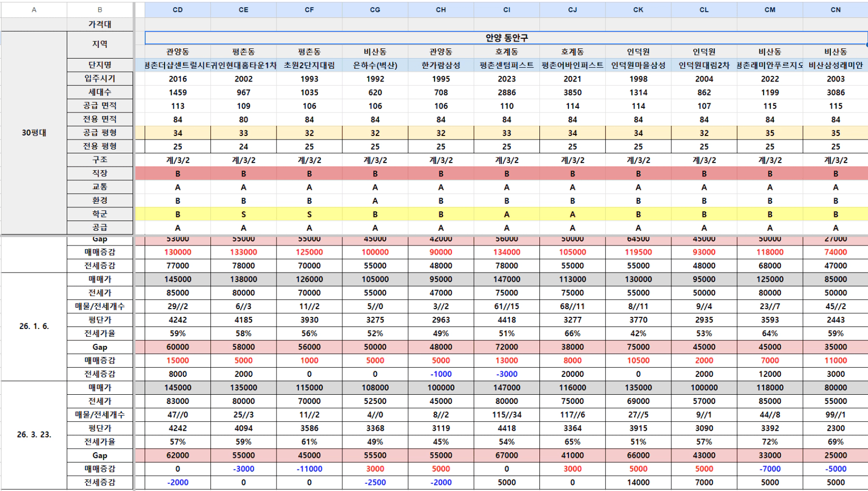The width and height of the screenshot is (868, 491).
Task: Click the 평촌센텀퍼스트 complex name cell
Action: click(x=506, y=65)
